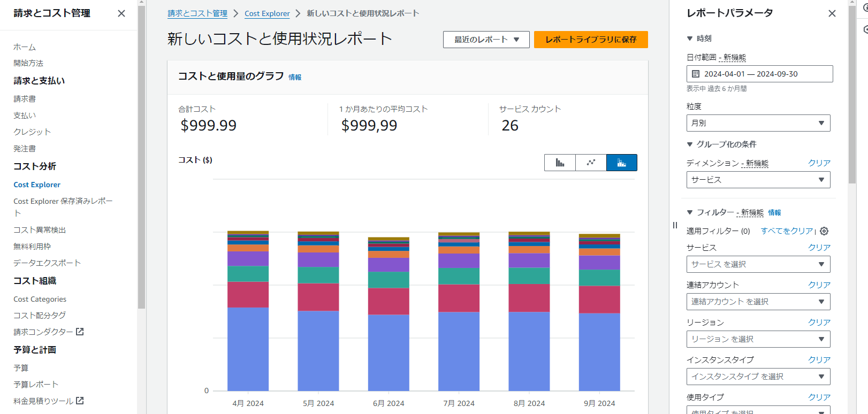Screen dimensions: 868x414
Task: Close the report parameters panel
Action: click(832, 13)
